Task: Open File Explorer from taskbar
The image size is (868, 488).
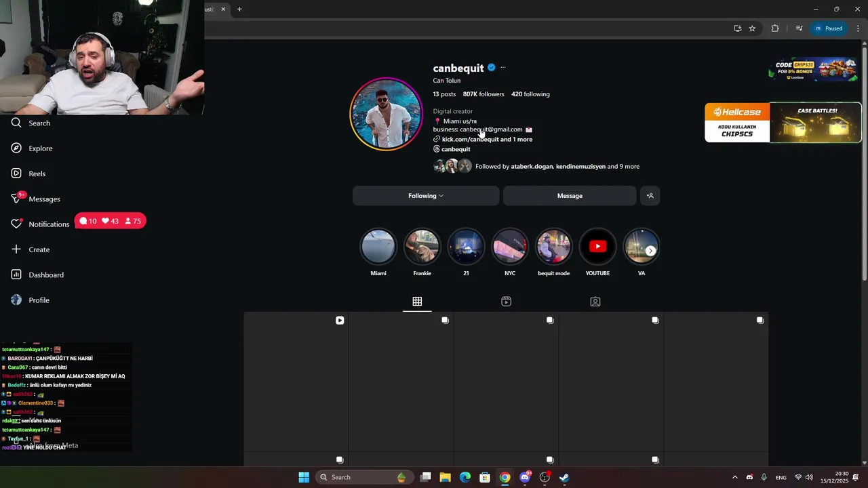Action: coord(445,477)
